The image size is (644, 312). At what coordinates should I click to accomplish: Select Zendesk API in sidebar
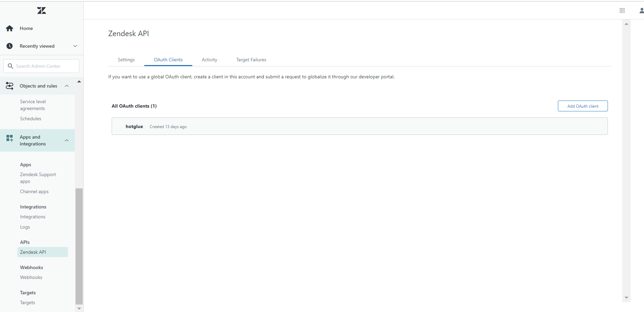[x=43, y=252]
